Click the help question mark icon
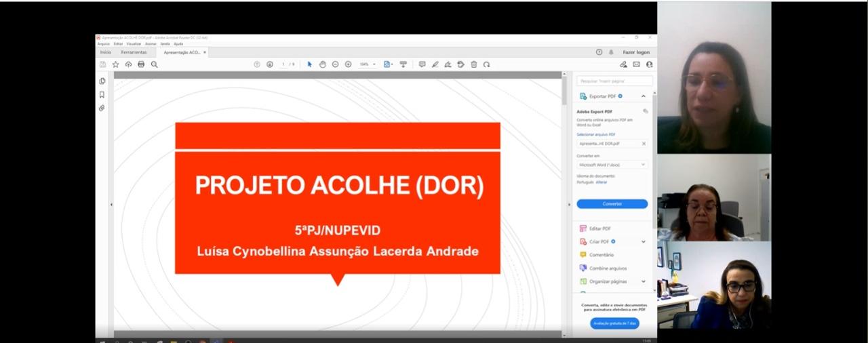This screenshot has height=343, width=868. [x=599, y=52]
